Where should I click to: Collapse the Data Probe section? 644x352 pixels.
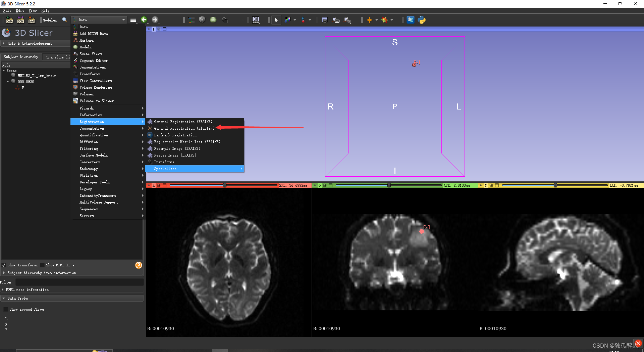point(72,298)
